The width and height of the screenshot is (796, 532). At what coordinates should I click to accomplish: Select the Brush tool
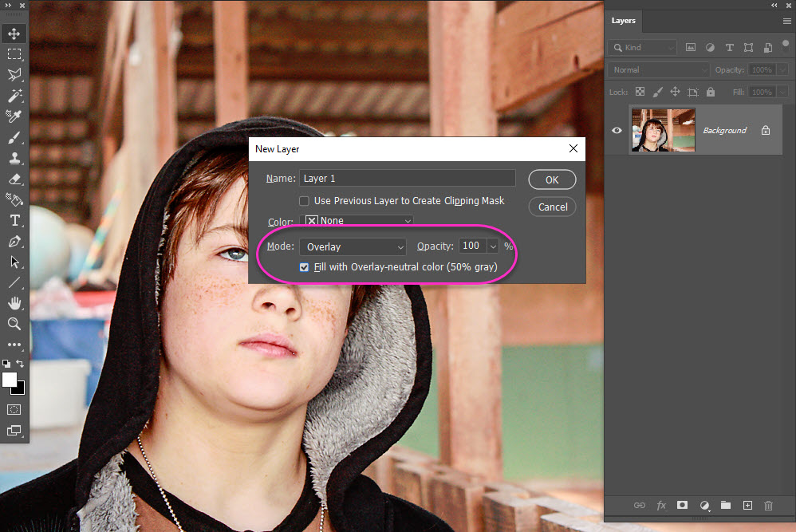(x=14, y=137)
